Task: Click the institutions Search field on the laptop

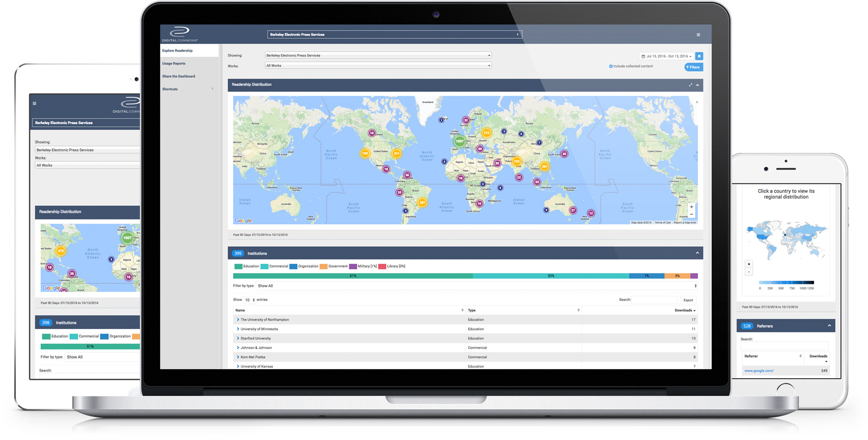Action: (654, 300)
